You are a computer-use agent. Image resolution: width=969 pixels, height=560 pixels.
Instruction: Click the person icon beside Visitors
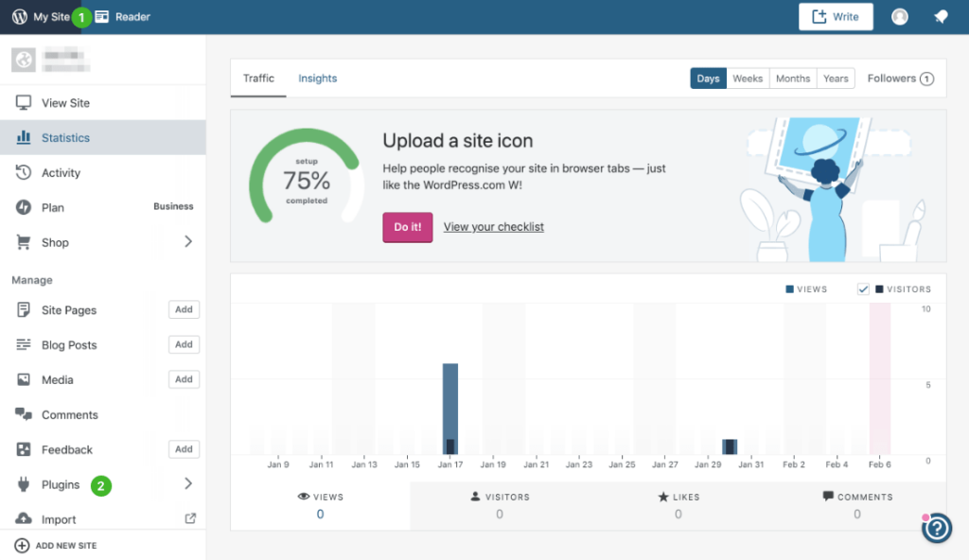click(475, 497)
